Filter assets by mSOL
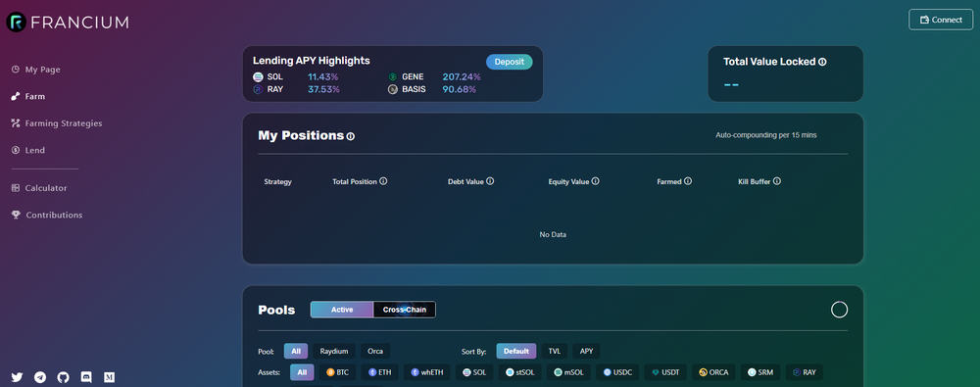Screen dimensions: 980x387 pyautogui.click(x=568, y=372)
